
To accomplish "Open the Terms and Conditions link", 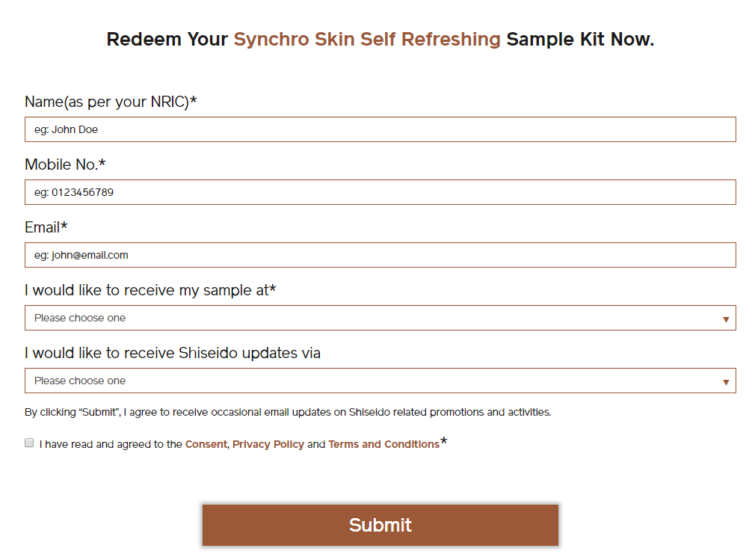I will pyautogui.click(x=383, y=444).
